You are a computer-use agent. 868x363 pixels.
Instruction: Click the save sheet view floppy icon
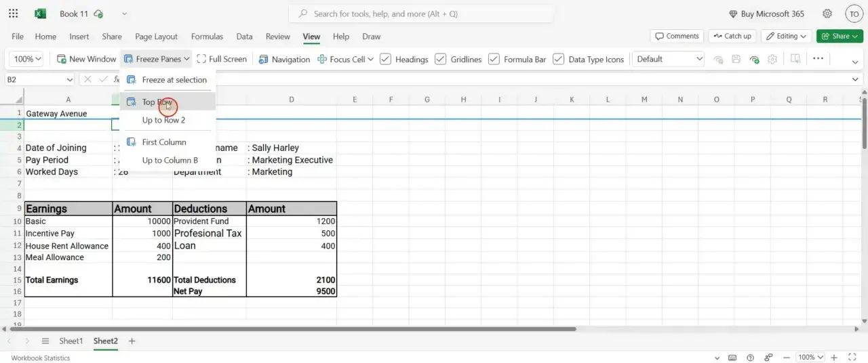pos(736,60)
